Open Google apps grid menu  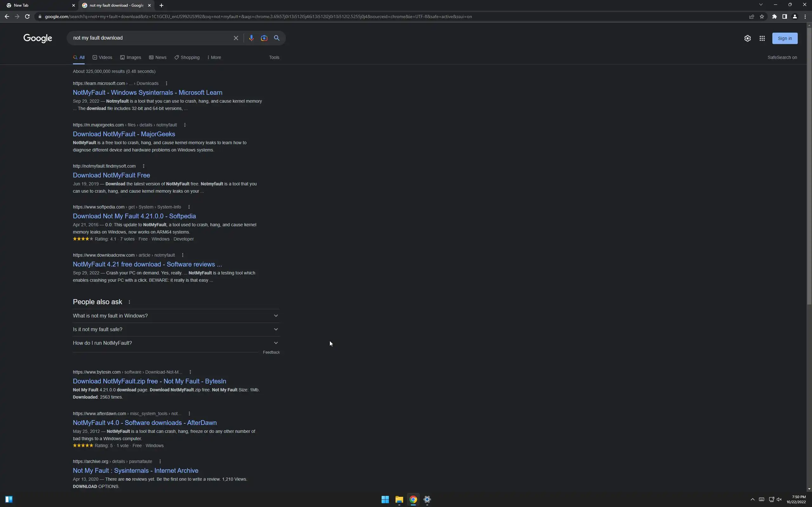pos(762,39)
